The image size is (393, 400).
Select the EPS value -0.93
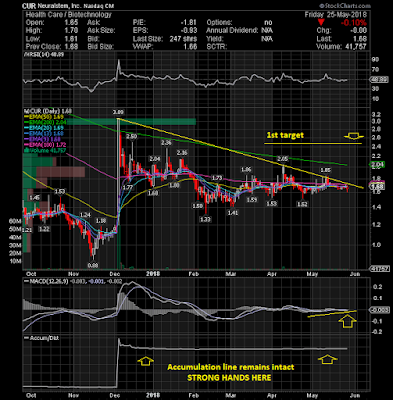coord(188,31)
